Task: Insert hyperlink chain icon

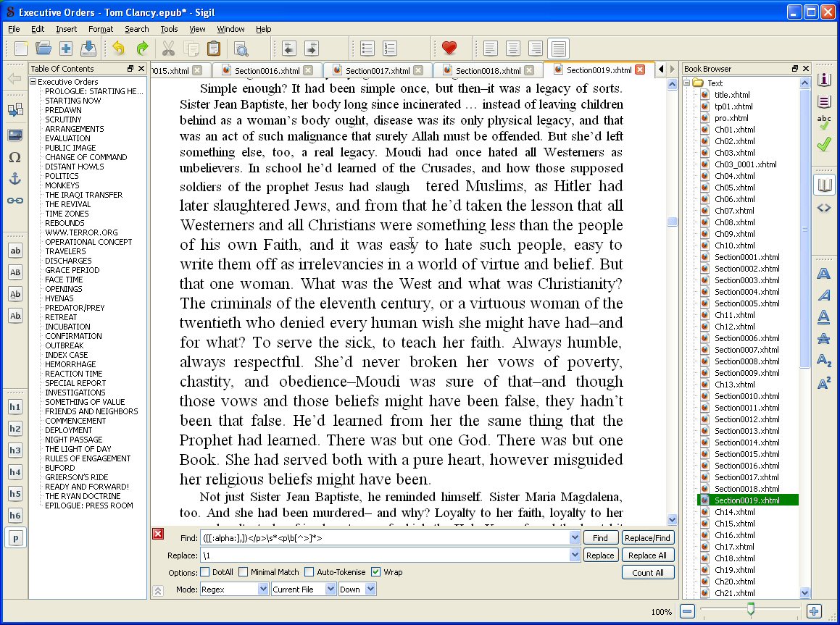Action: [15, 201]
